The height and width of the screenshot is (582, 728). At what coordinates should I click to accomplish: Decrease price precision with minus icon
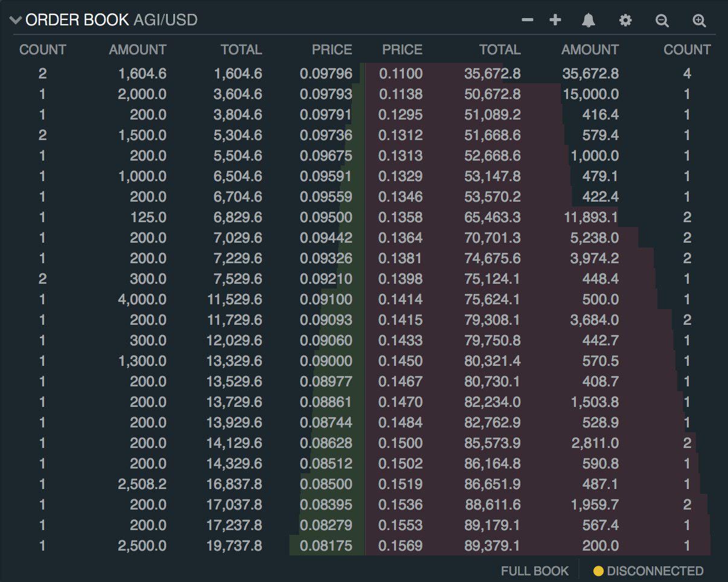(528, 20)
